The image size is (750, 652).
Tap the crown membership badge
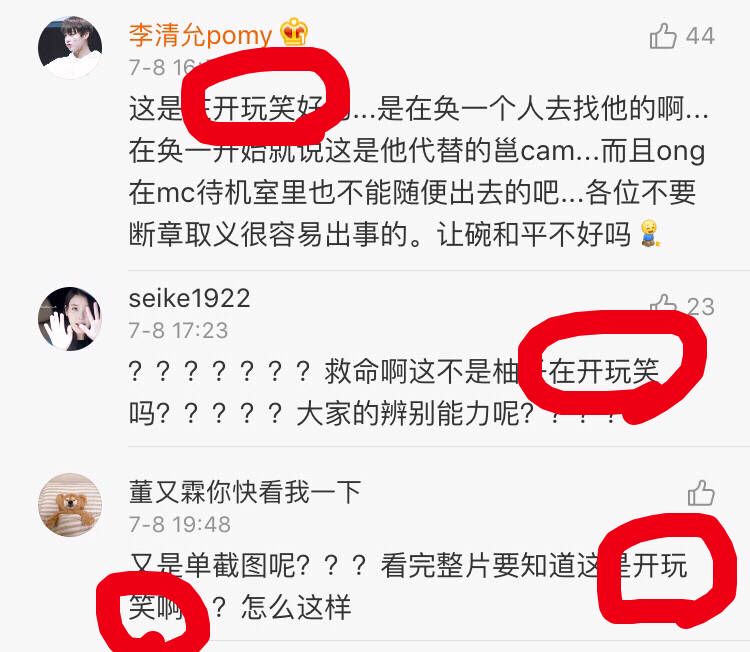coord(294,32)
